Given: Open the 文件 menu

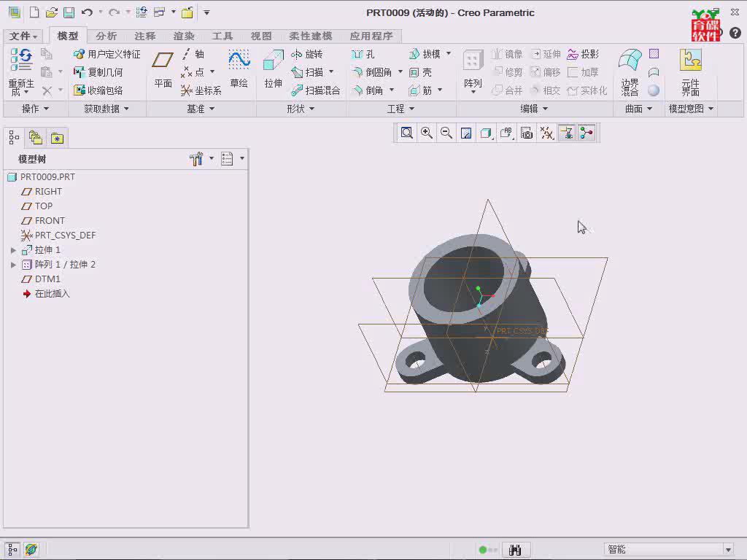Looking at the screenshot, I should [x=23, y=36].
